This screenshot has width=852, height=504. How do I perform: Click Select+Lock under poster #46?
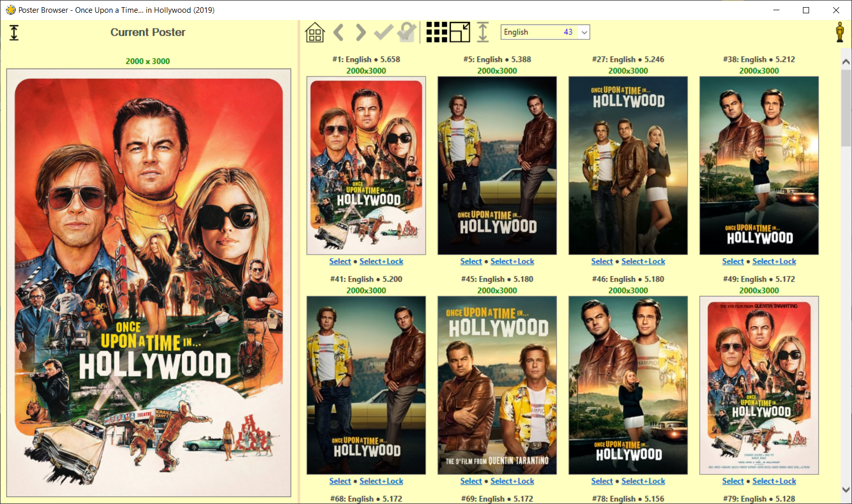point(643,481)
